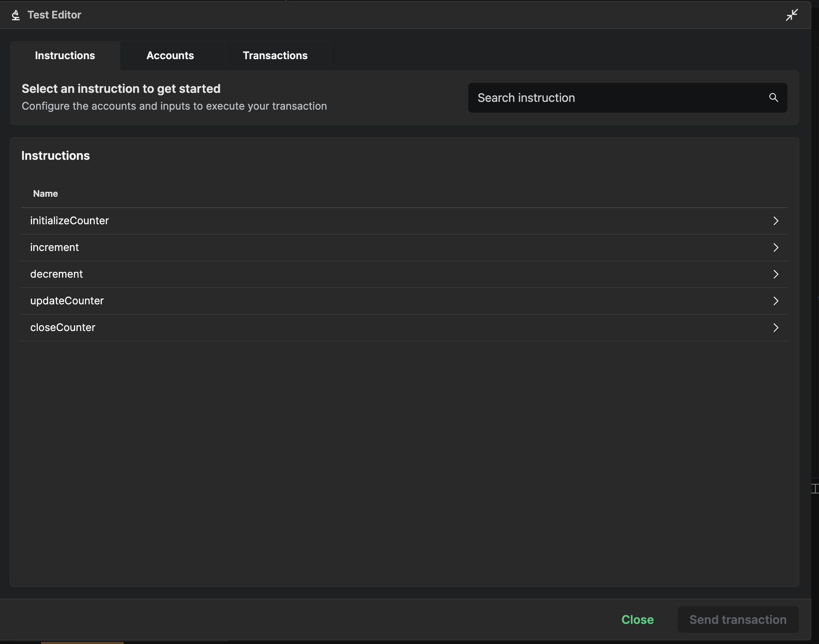Expand the decrement instruction details
819x644 pixels.
coord(776,274)
